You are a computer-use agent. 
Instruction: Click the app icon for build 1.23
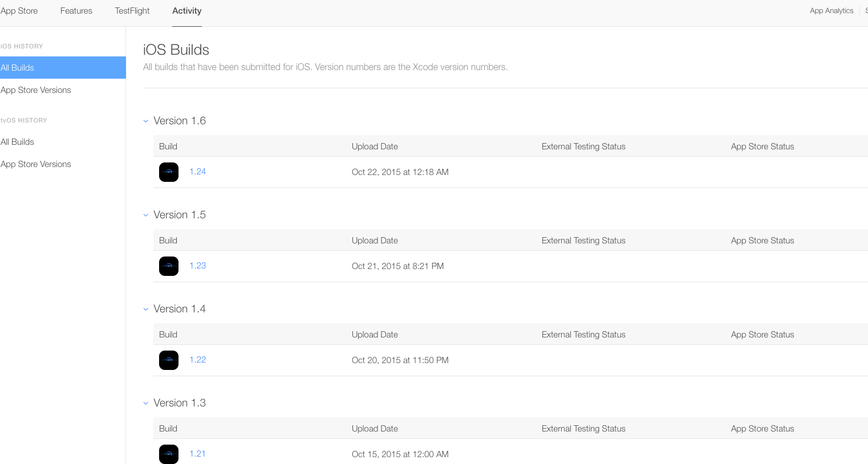coord(169,266)
